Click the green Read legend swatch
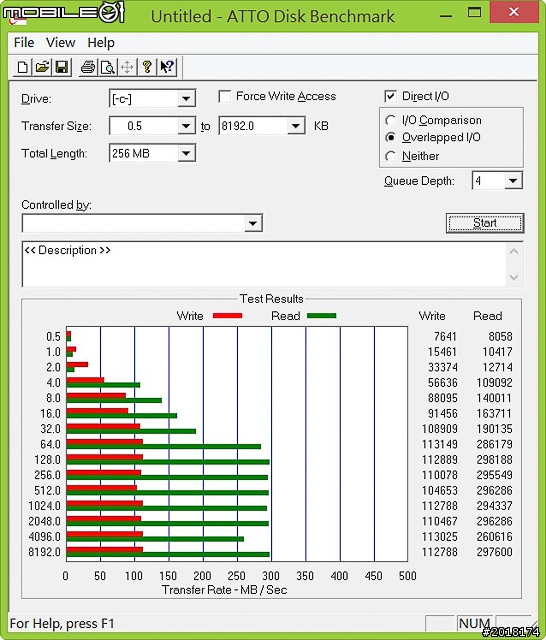Viewport: 546px width, 640px height. tap(322, 316)
